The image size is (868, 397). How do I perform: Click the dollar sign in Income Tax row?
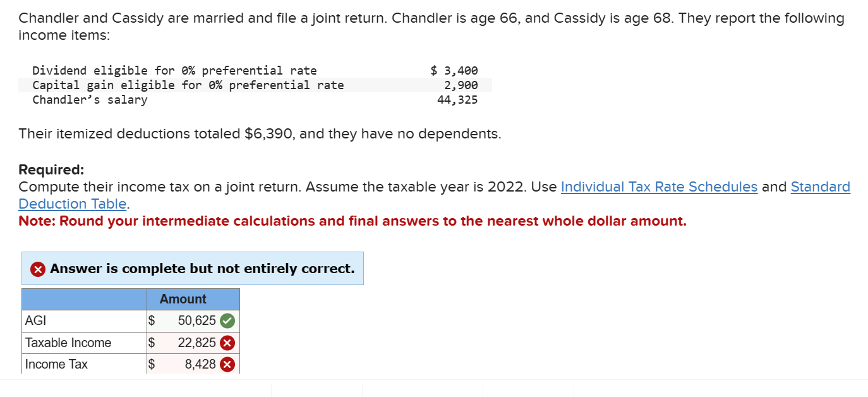pos(152,364)
